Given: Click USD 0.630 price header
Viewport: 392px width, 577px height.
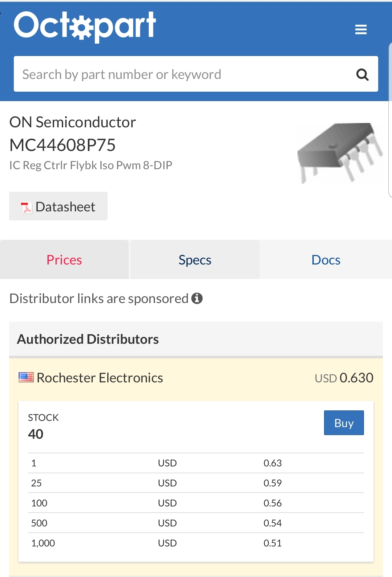Looking at the screenshot, I should [x=344, y=378].
